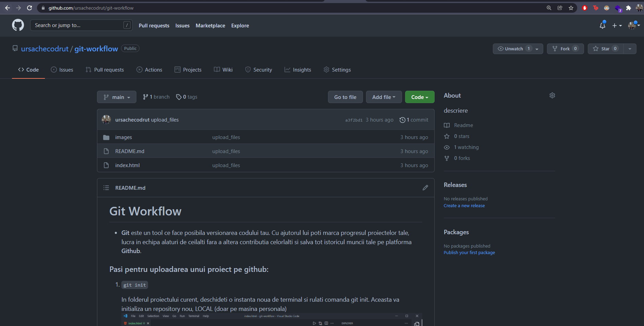Open the notifications bell
This screenshot has height=326, width=644.
pyautogui.click(x=603, y=25)
